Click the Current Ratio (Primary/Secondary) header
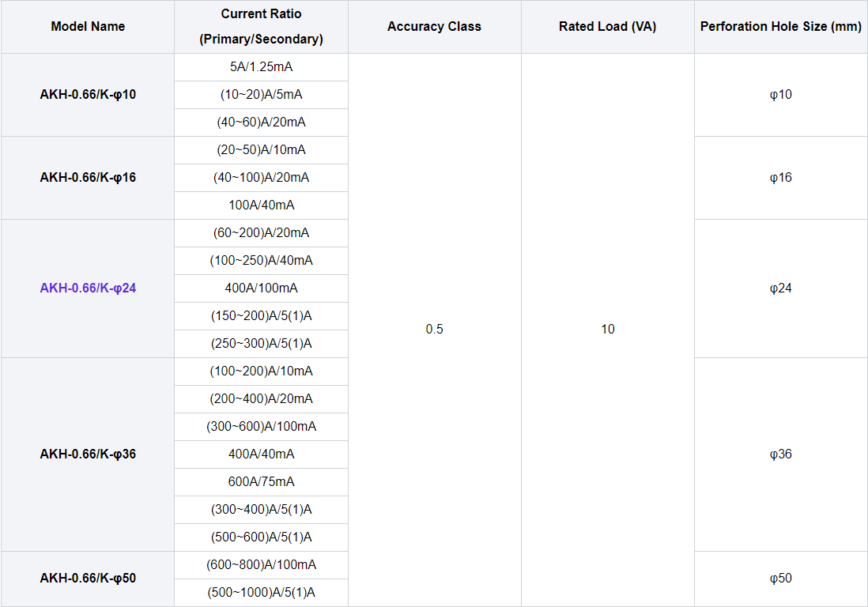The width and height of the screenshot is (868, 607). pos(261,26)
